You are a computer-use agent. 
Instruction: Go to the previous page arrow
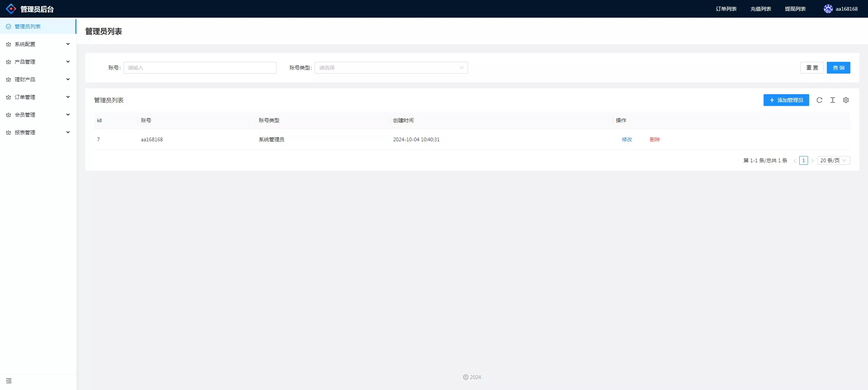(794, 161)
